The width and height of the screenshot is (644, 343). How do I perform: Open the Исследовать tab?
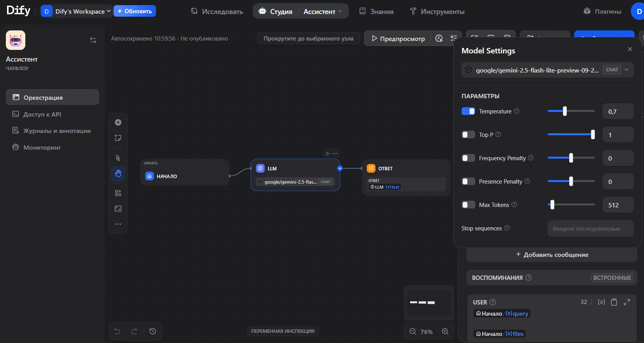point(217,11)
